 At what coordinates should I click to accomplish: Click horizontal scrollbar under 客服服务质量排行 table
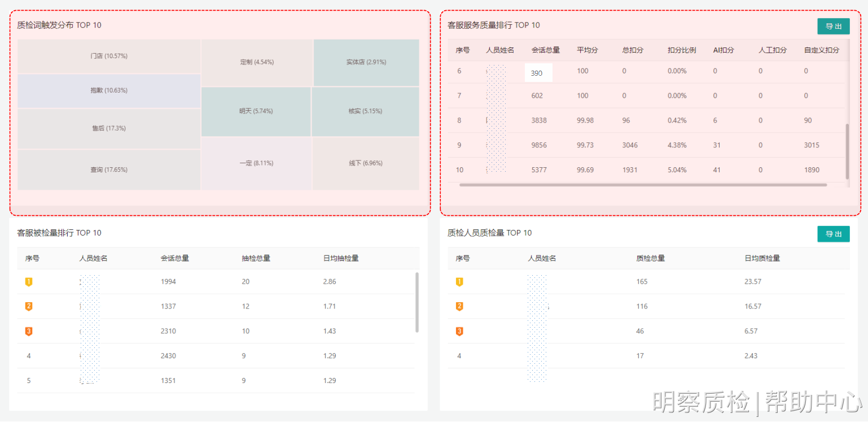tap(643, 185)
